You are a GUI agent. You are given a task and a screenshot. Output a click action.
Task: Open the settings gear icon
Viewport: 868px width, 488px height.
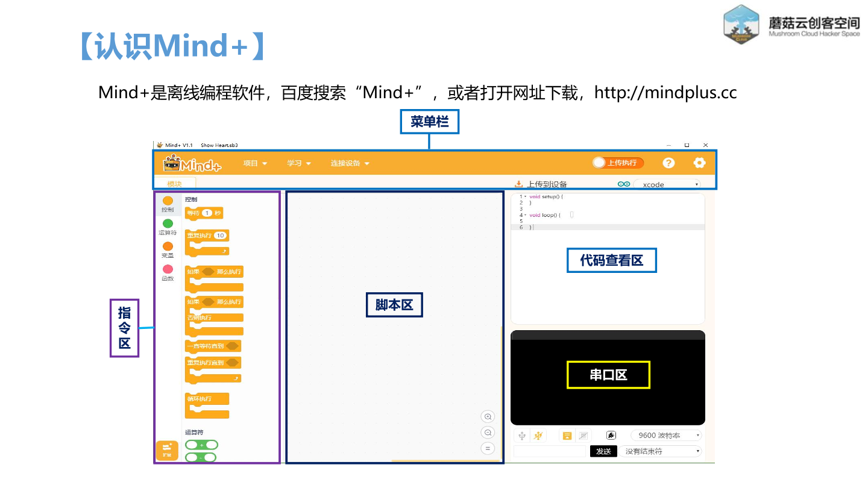point(699,163)
